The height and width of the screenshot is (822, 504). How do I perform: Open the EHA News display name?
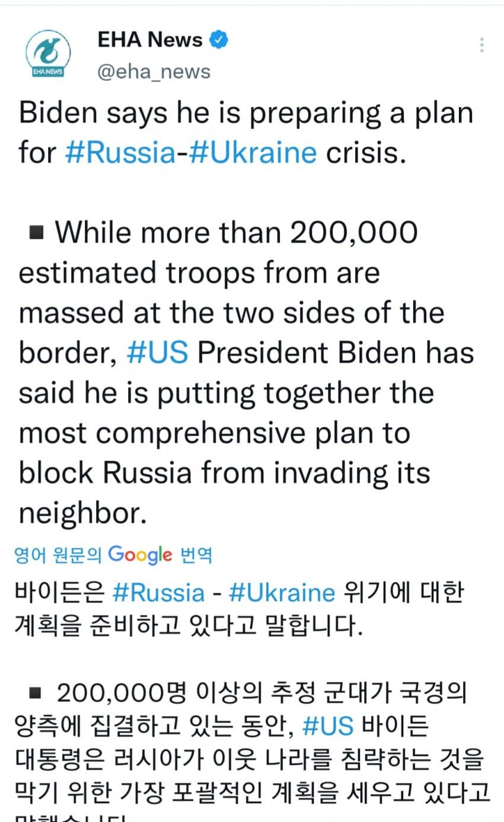point(149,40)
